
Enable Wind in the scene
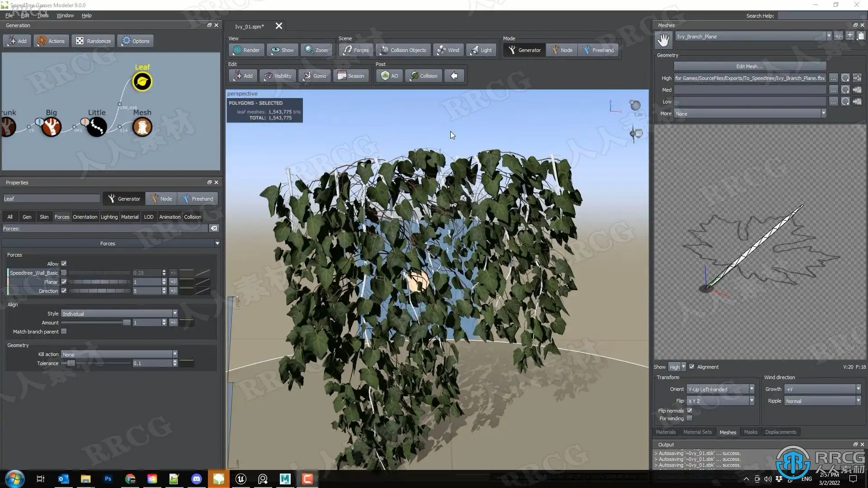pyautogui.click(x=448, y=50)
